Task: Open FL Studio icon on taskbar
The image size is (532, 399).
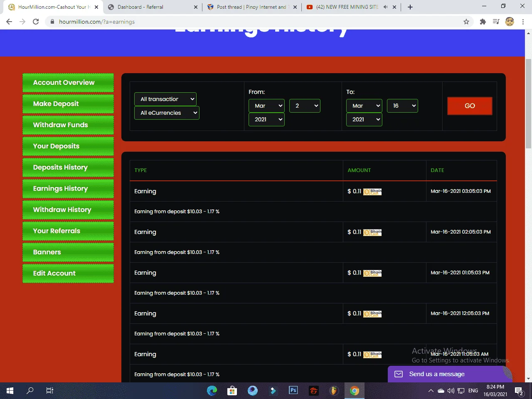Action: [334, 391]
